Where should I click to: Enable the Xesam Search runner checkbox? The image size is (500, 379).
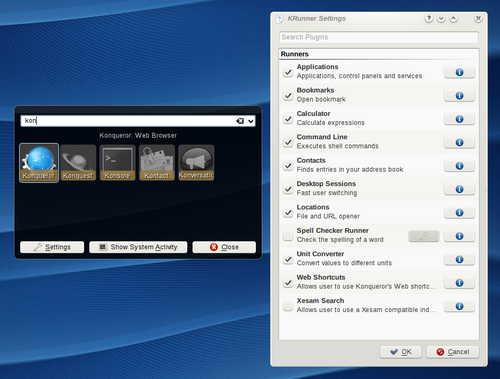[x=288, y=306]
